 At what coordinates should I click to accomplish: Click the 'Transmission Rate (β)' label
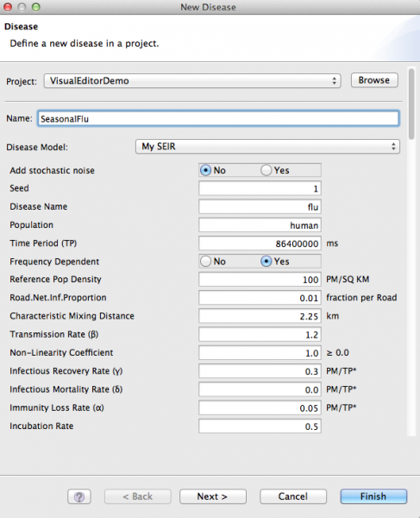[54, 334]
